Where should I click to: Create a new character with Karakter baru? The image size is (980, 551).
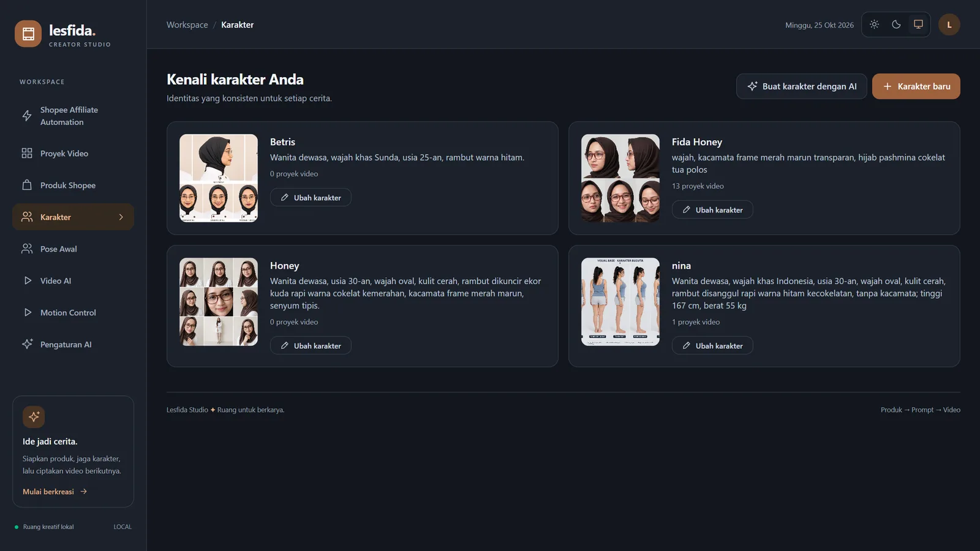tap(916, 86)
